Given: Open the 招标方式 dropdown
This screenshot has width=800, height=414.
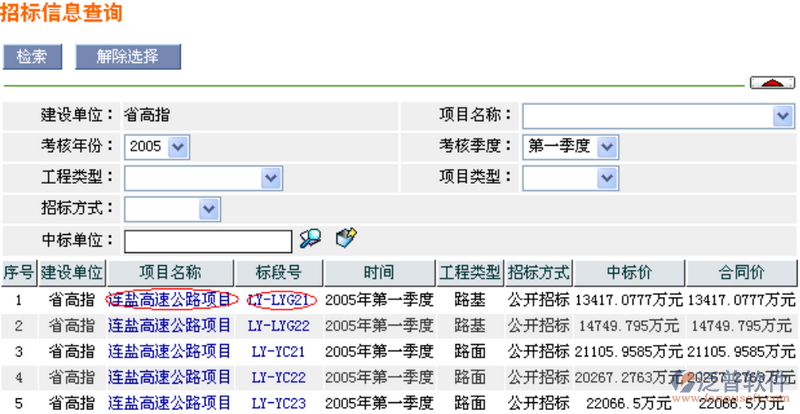Looking at the screenshot, I should [x=209, y=209].
